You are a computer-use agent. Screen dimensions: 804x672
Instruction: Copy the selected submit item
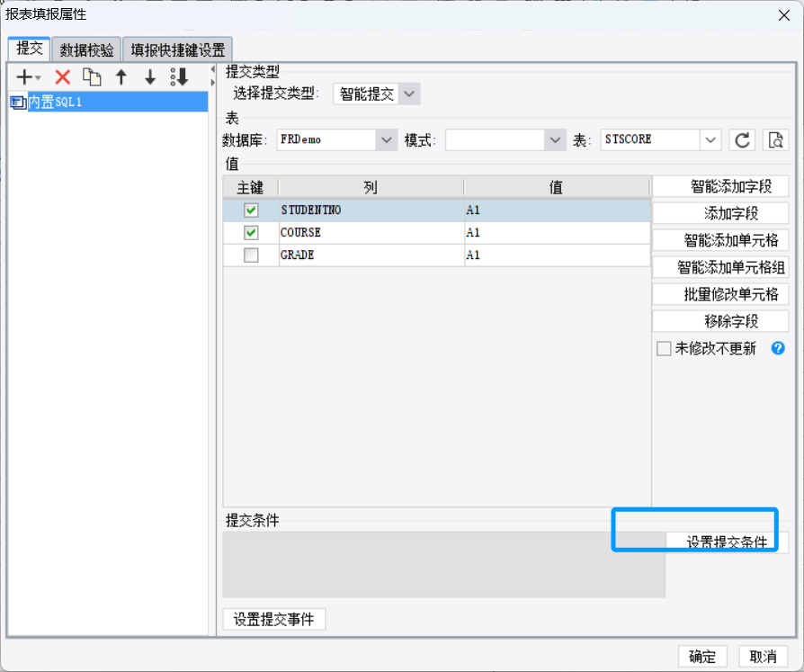(92, 77)
